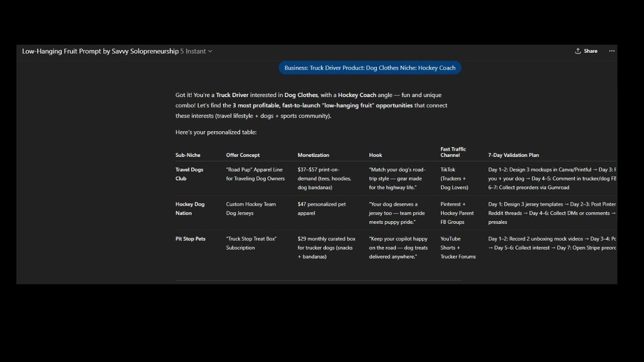Click the Offer Concept column header
644x362 pixels.
243,155
